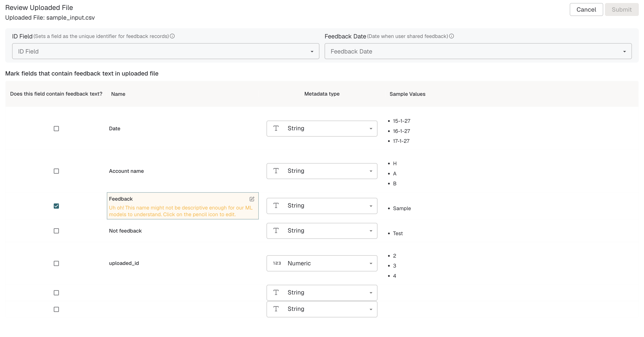Click the pencil edit icon beside Feedback
644x337 pixels.
[252, 199]
